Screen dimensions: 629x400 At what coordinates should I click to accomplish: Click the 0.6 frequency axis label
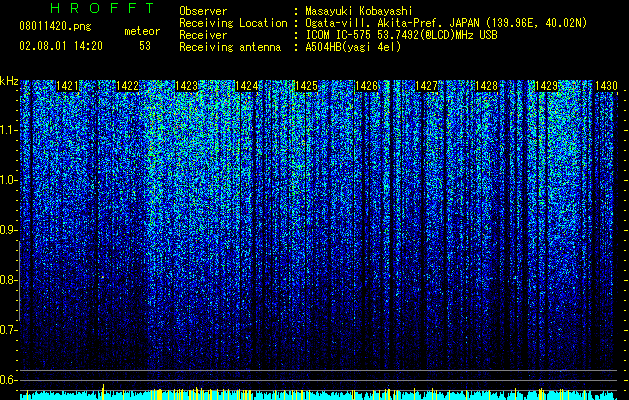coord(9,380)
